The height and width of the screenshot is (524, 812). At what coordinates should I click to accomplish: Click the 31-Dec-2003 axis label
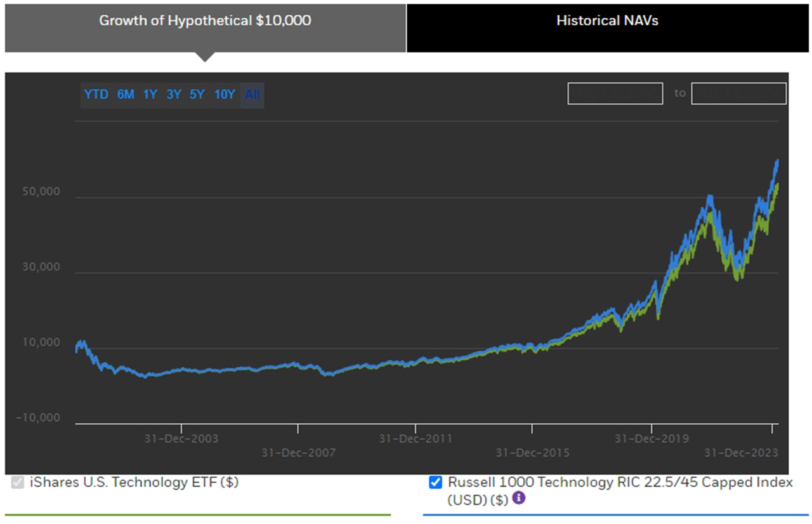[181, 438]
